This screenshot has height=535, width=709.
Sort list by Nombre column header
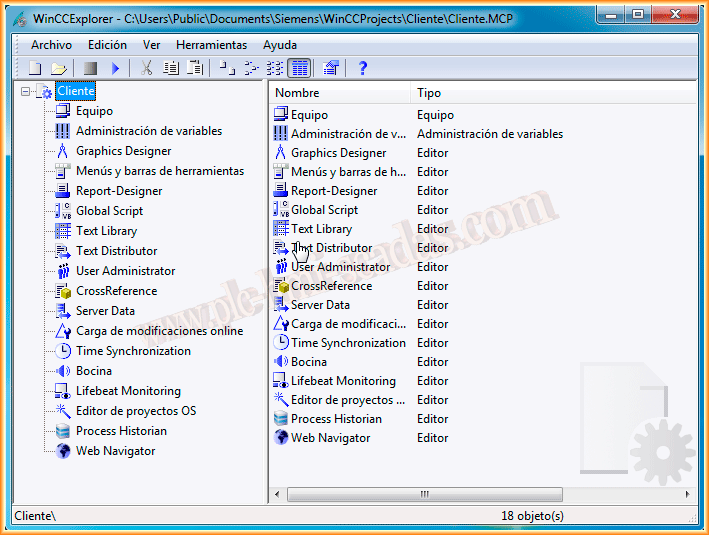click(x=340, y=93)
